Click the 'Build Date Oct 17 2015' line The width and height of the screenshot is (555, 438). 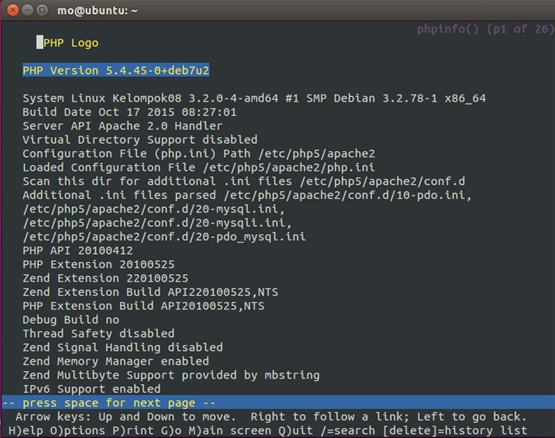(x=130, y=112)
